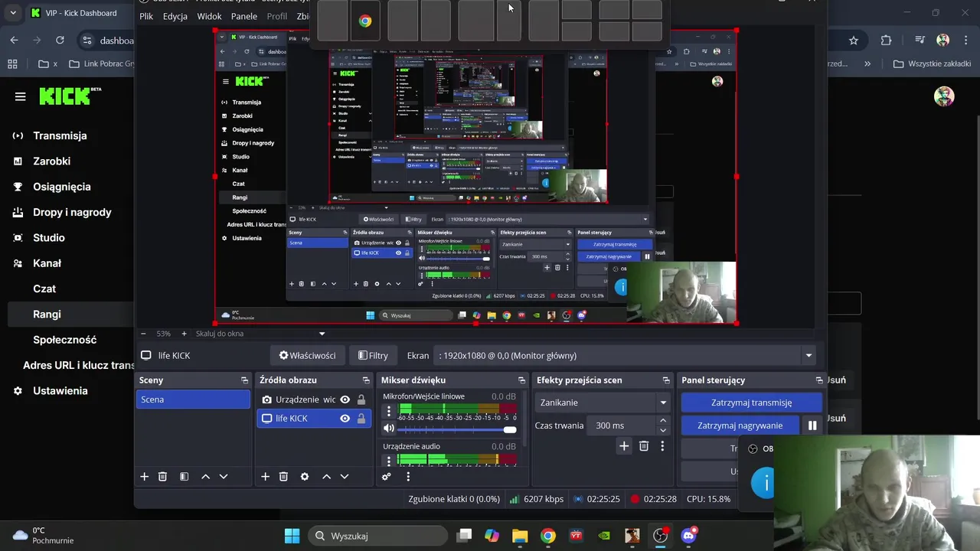Toggle Kick hamburger menu icon
This screenshot has width=980, height=551.
[x=20, y=96]
